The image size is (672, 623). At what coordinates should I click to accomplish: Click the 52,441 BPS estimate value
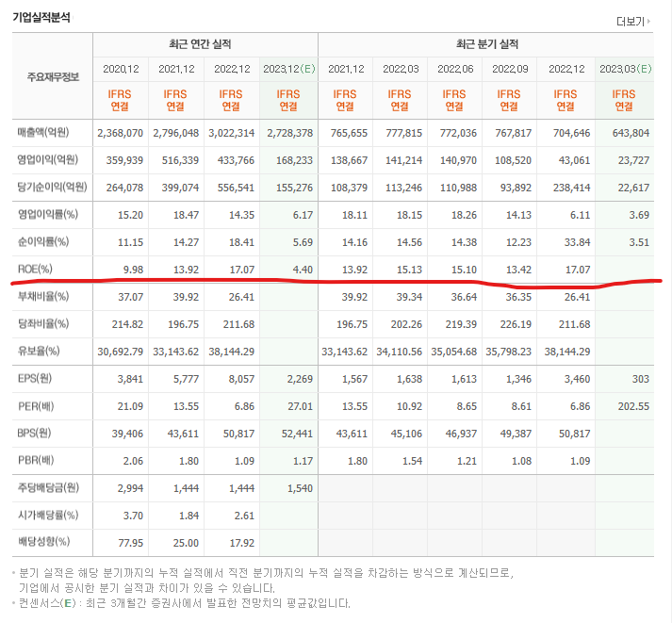coord(297,434)
